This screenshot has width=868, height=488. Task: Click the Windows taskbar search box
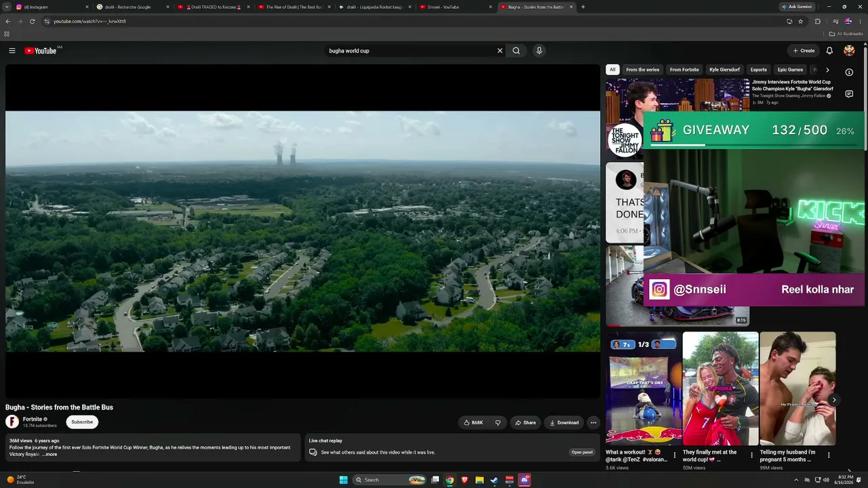[390, 480]
